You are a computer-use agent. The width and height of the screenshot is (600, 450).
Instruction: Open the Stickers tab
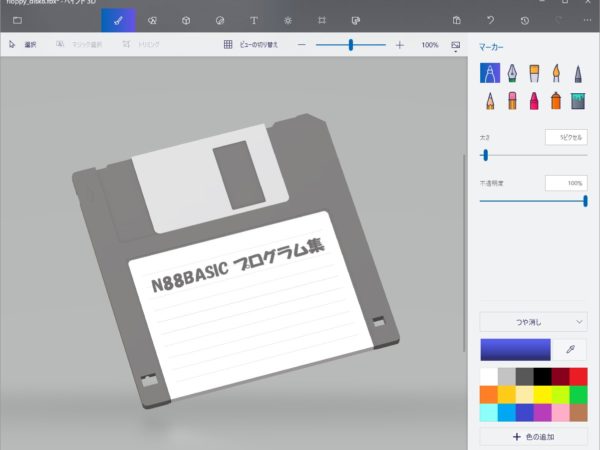click(220, 20)
